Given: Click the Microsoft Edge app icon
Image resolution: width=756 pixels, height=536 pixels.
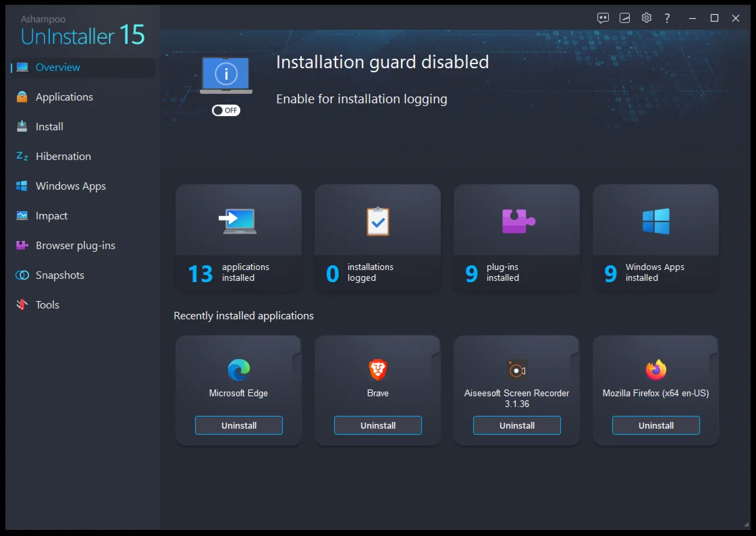Looking at the screenshot, I should 238,370.
